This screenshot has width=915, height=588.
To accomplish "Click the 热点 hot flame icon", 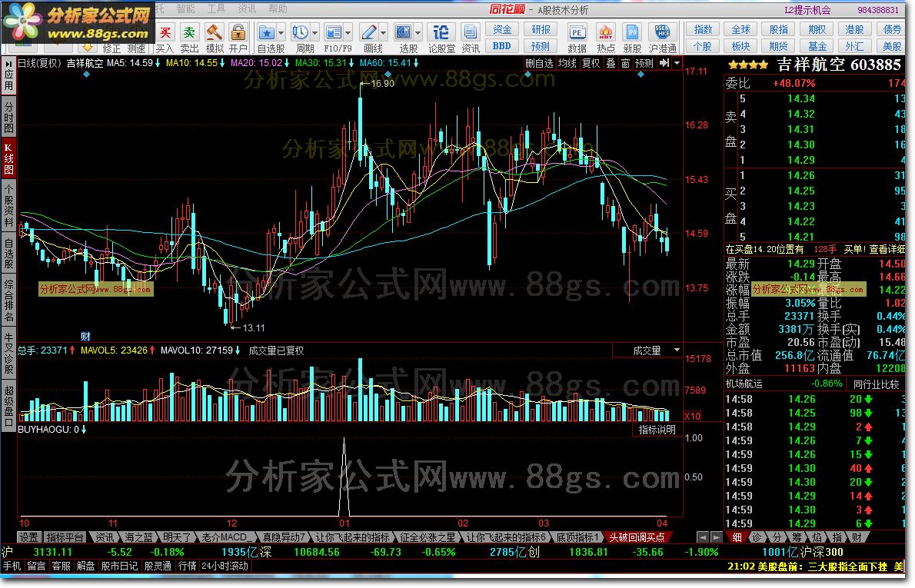I will click(x=606, y=32).
